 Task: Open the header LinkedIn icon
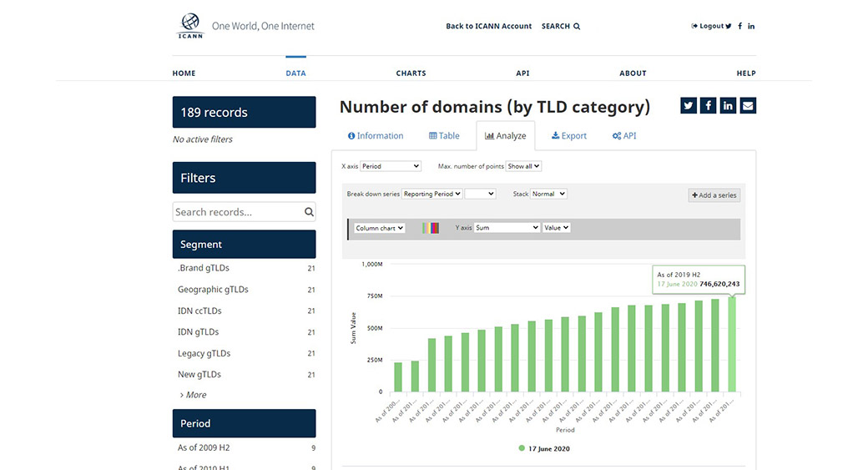751,27
